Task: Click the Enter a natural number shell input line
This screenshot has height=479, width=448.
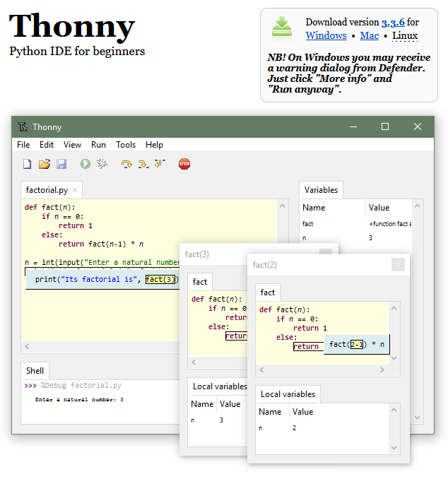Action: (79, 400)
